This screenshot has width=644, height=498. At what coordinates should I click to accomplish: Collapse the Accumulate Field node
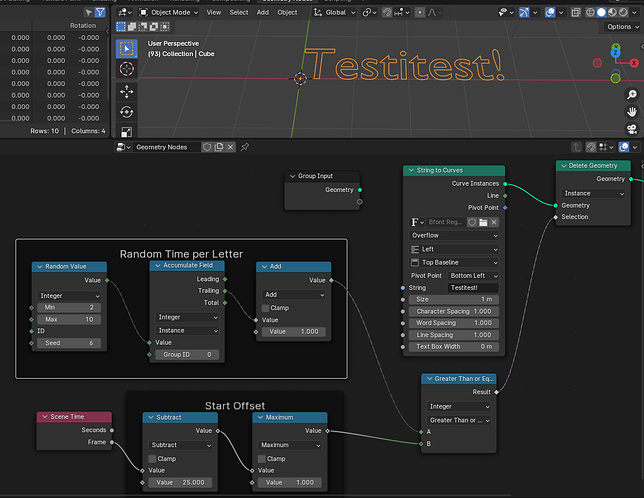click(158, 266)
